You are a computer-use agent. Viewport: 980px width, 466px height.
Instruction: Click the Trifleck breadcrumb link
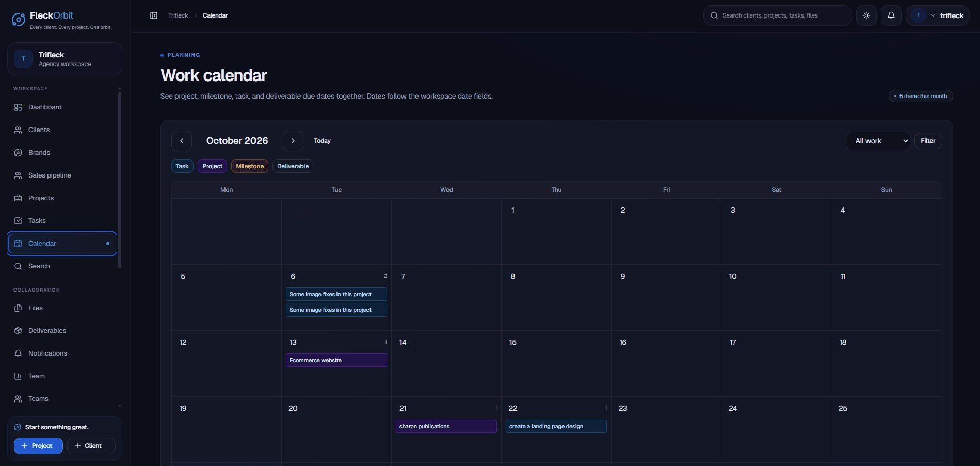coord(178,15)
